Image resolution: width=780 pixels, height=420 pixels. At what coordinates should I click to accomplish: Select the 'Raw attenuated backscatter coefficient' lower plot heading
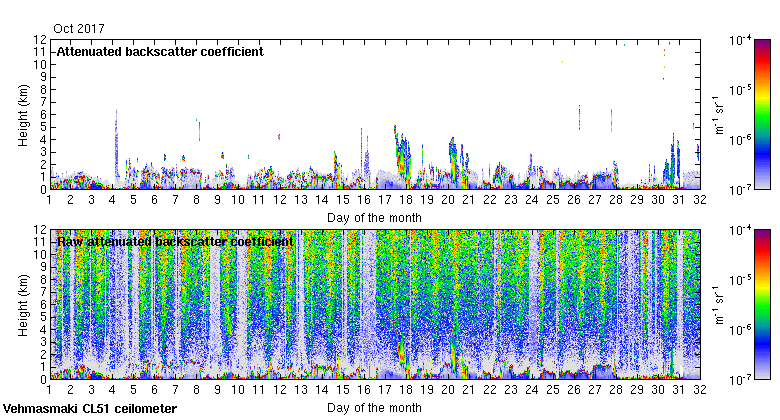click(x=175, y=242)
